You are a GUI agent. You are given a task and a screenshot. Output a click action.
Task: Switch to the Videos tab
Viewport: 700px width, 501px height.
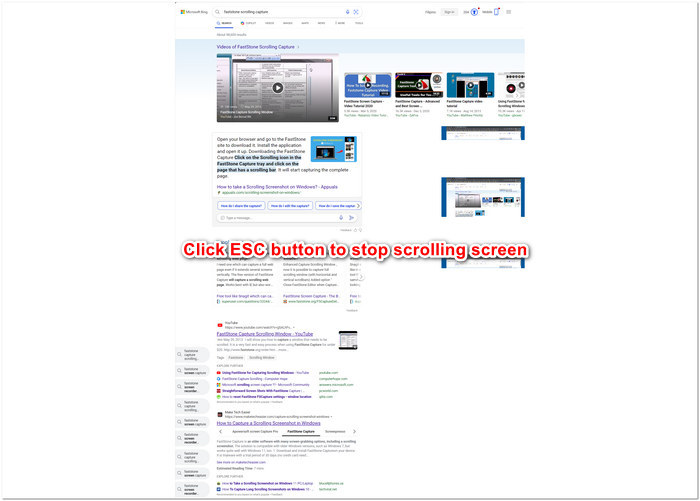coord(270,23)
